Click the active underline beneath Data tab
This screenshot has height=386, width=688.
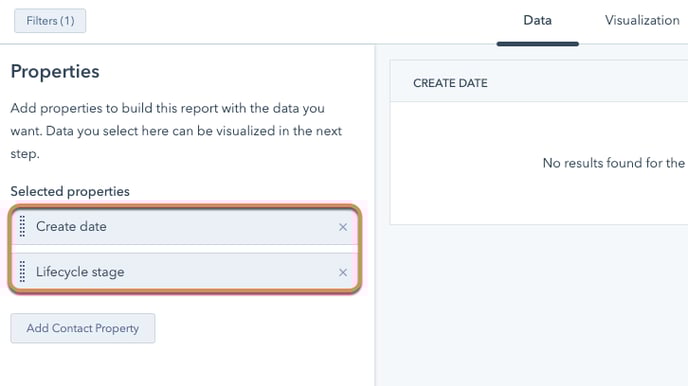(x=538, y=44)
